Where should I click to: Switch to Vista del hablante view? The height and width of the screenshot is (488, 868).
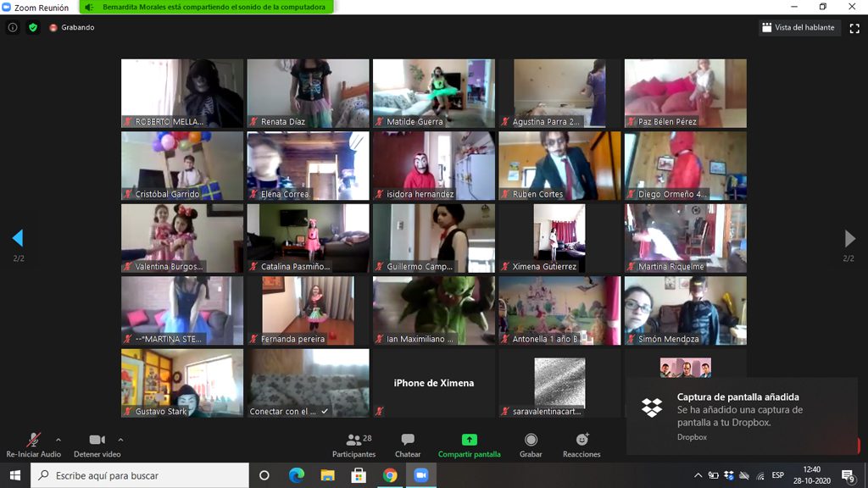tap(798, 27)
